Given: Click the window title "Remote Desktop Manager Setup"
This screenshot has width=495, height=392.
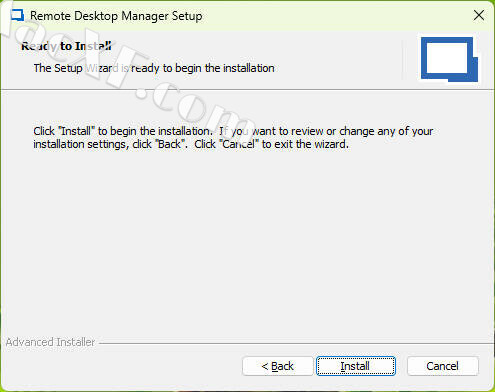Looking at the screenshot, I should point(116,16).
